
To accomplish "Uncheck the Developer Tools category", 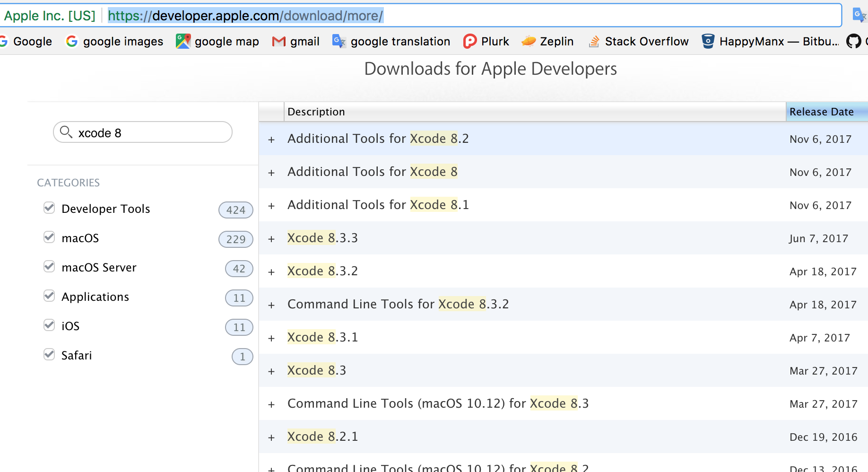I will point(49,208).
